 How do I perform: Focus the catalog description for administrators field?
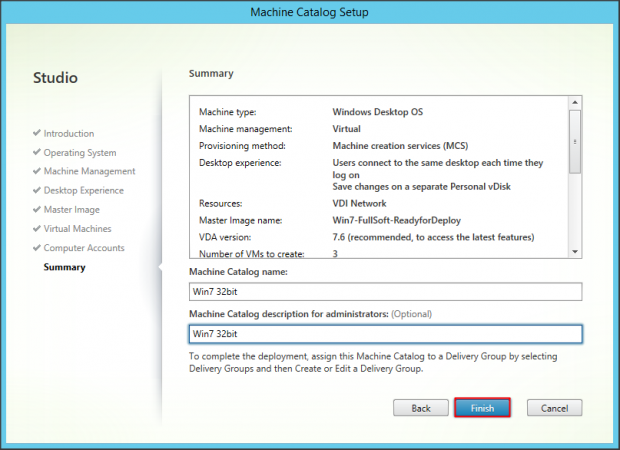(385, 334)
